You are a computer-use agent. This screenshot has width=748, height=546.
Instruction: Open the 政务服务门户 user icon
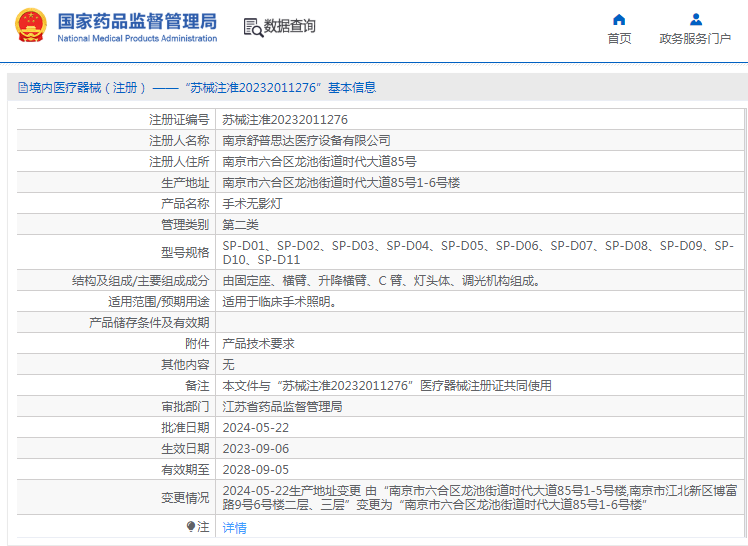pos(696,20)
